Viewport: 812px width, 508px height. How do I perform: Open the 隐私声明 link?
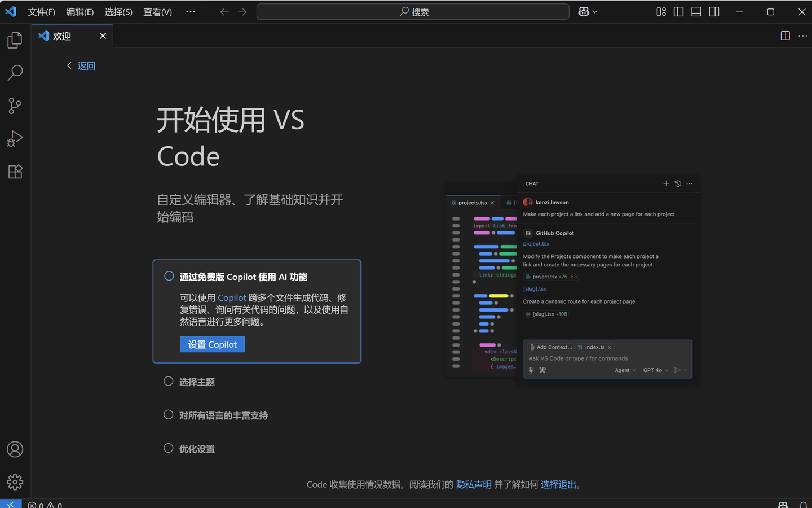(474, 484)
